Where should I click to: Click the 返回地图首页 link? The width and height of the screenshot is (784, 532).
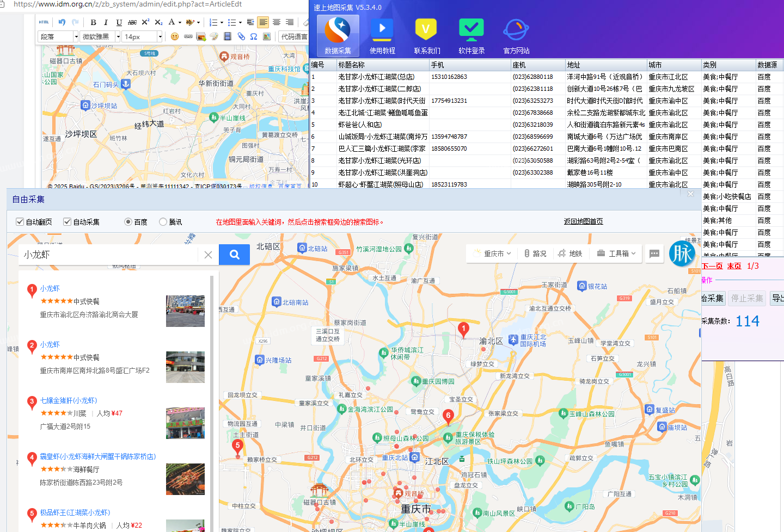[x=583, y=221]
